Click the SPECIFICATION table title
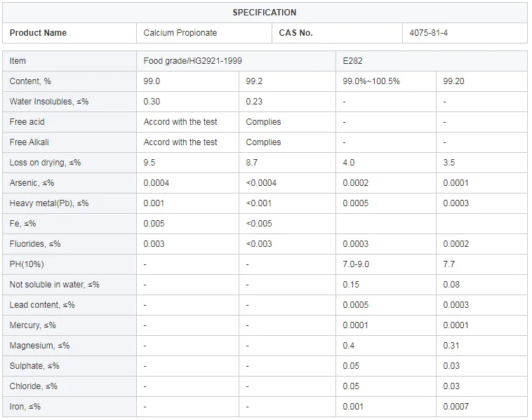The height and width of the screenshot is (420, 532). point(265,13)
